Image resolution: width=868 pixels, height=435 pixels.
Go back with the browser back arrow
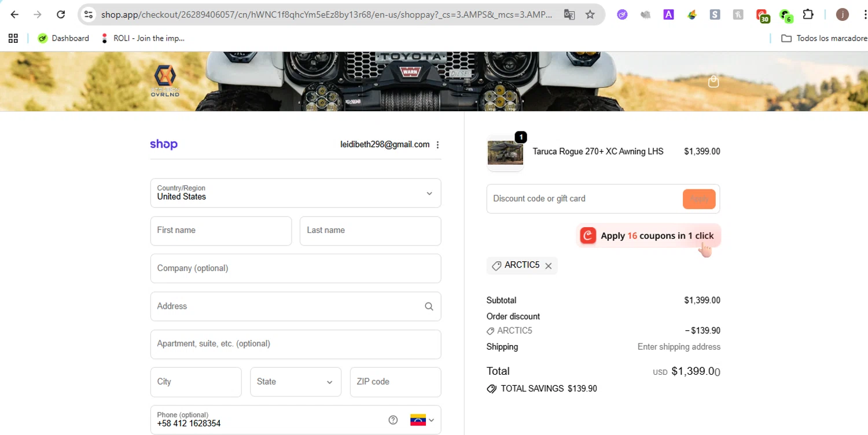click(14, 14)
